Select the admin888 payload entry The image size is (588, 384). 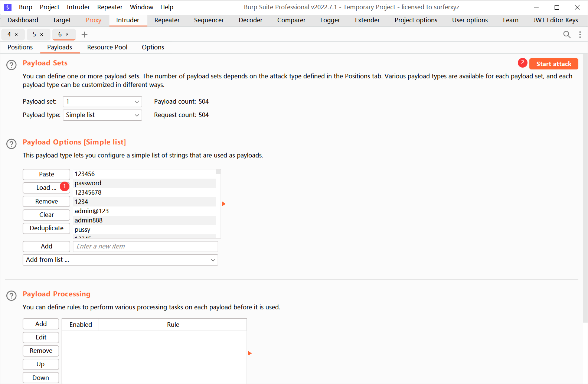[x=145, y=221]
